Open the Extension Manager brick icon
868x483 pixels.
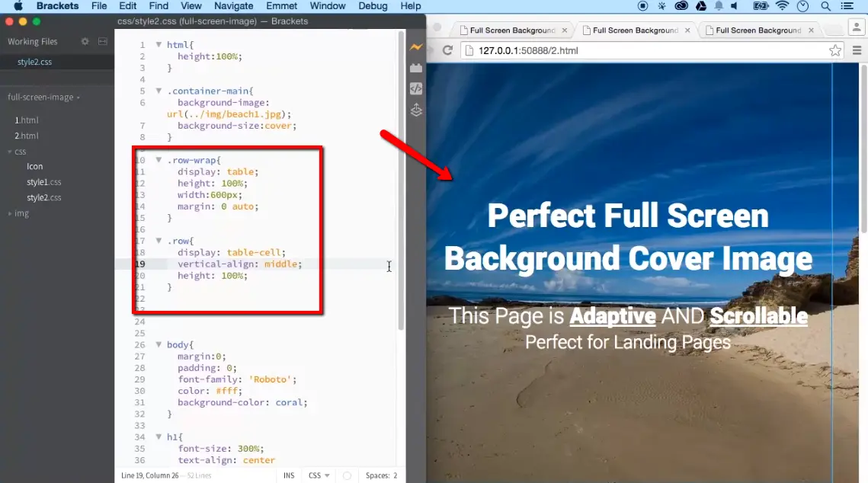click(x=416, y=68)
